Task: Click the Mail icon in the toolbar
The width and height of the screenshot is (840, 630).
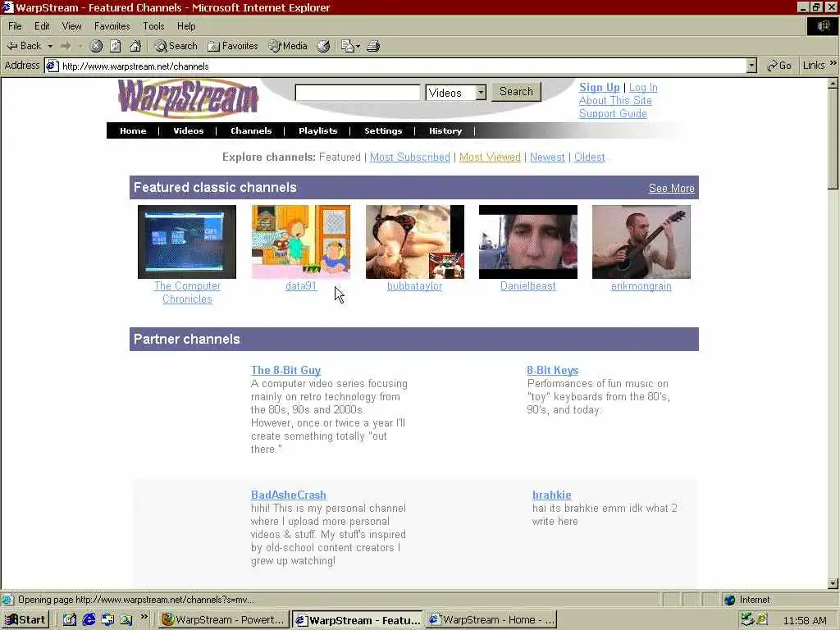Action: [x=350, y=46]
